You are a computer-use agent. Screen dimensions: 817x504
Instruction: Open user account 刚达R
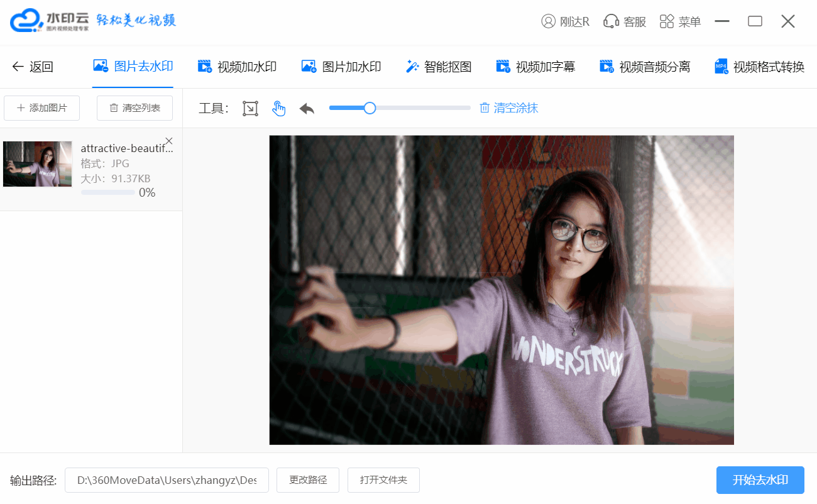(x=565, y=21)
